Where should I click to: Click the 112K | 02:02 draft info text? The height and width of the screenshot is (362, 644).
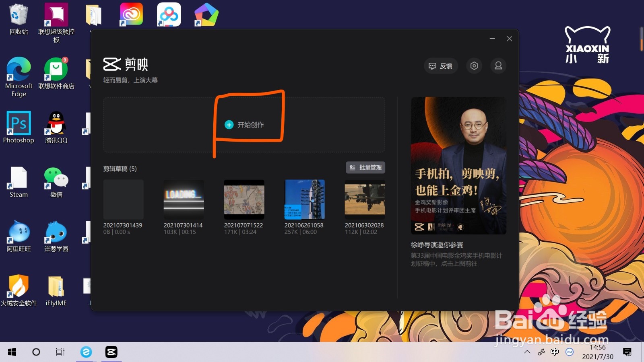tap(361, 232)
